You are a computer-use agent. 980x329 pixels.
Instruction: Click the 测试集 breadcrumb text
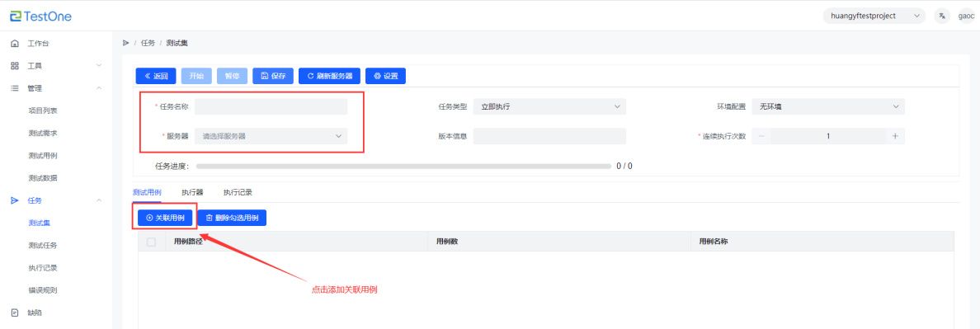click(x=177, y=43)
